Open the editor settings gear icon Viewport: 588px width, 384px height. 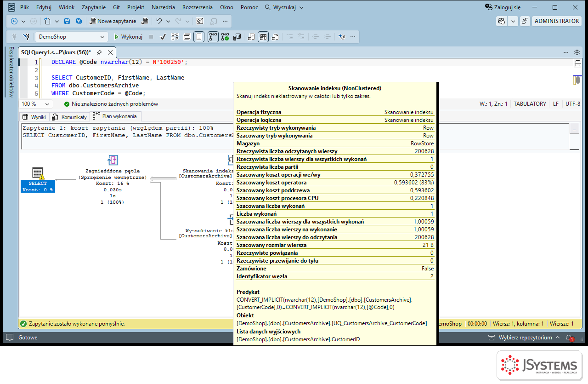577,52
